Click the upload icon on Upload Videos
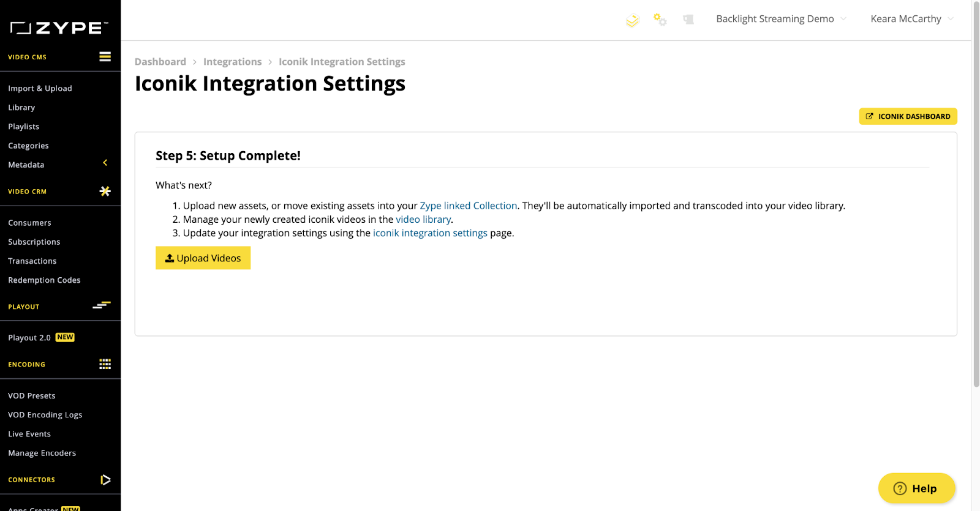 click(170, 258)
